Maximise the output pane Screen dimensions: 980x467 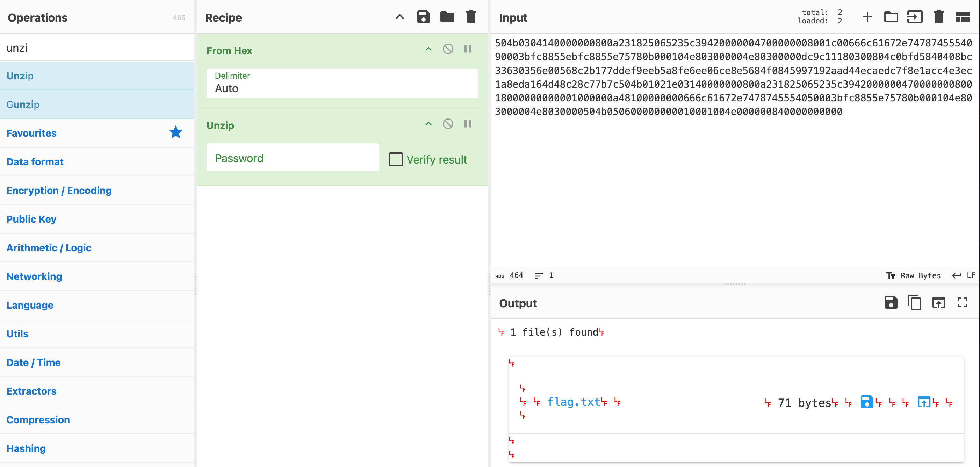[x=963, y=303]
